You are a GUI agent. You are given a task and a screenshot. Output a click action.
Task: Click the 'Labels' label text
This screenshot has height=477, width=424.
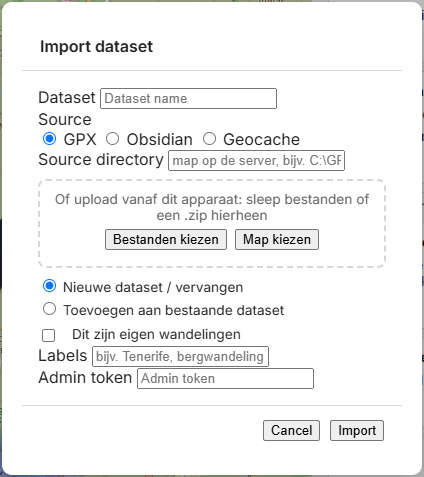[x=63, y=356]
